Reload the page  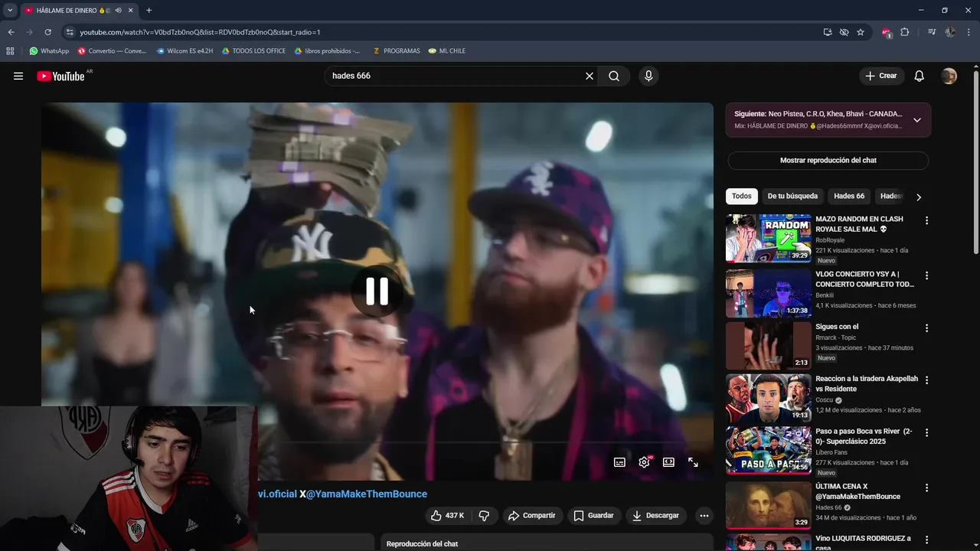point(47,32)
